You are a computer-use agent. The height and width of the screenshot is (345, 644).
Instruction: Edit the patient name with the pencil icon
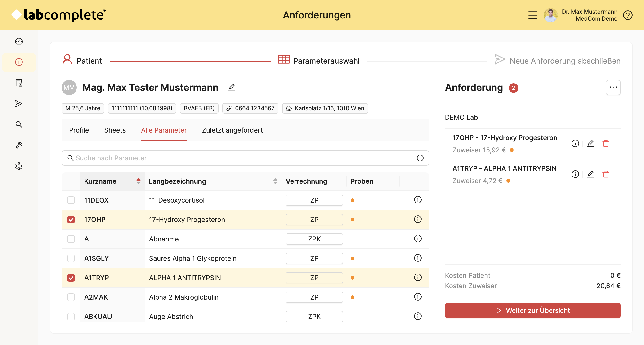coord(232,88)
